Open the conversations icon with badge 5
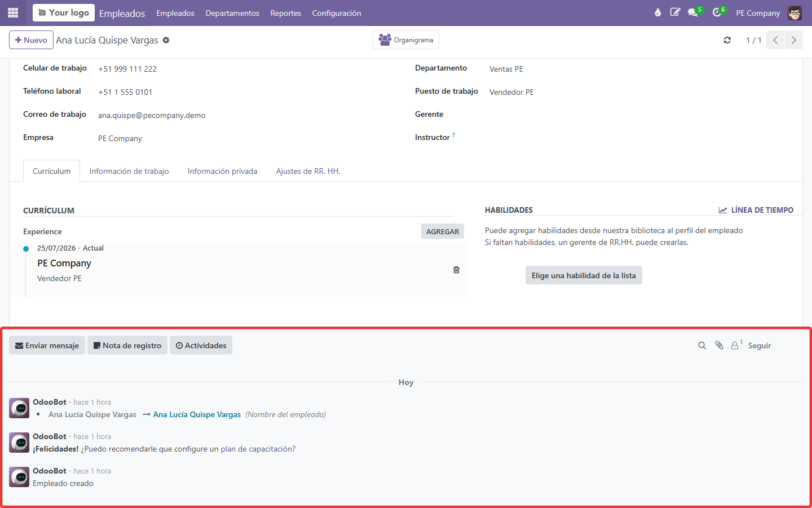The height and width of the screenshot is (508, 812). coord(694,12)
